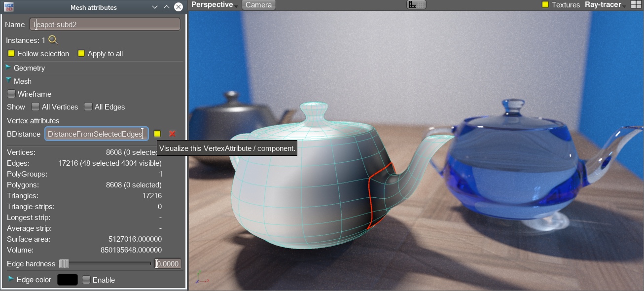Click the Edge color black swatch
This screenshot has height=291, width=644.
point(68,280)
